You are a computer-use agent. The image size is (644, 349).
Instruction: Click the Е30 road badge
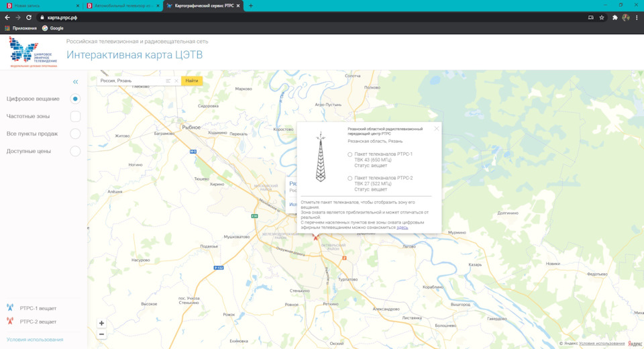coord(255,216)
